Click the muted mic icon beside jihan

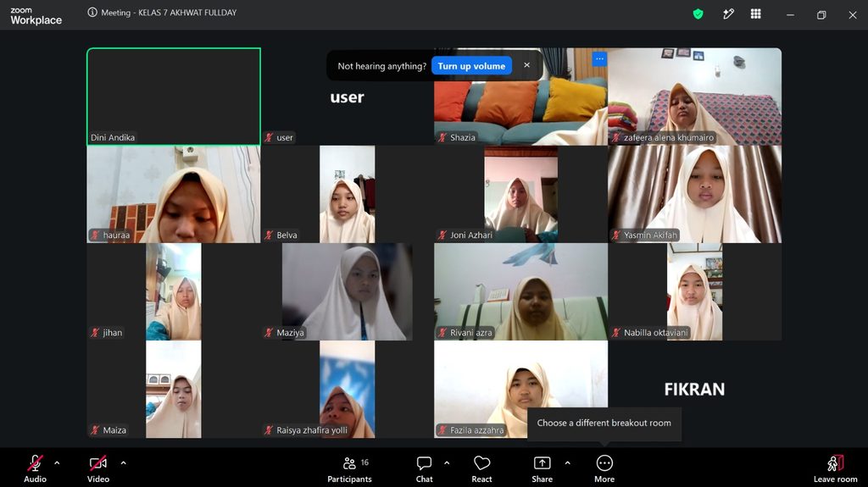pyautogui.click(x=95, y=333)
